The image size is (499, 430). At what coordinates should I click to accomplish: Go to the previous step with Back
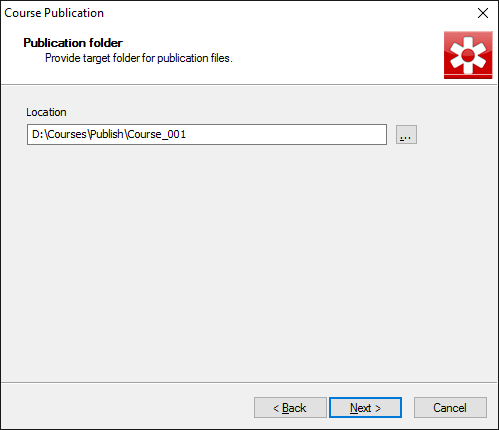tap(290, 407)
